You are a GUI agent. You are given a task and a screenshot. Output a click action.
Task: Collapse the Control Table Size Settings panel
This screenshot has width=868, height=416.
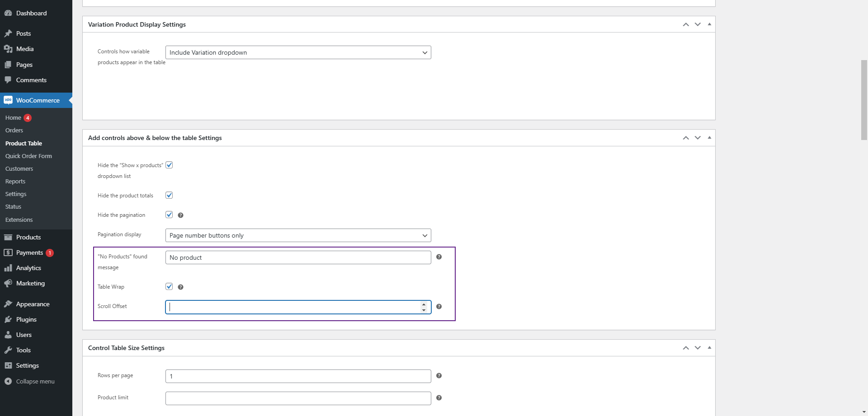click(709, 348)
